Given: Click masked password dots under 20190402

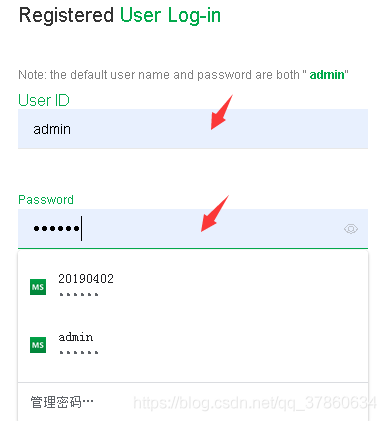Looking at the screenshot, I should click(x=79, y=294).
